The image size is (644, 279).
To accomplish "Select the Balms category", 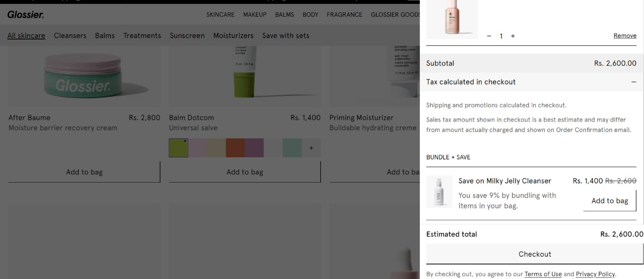I will (105, 36).
